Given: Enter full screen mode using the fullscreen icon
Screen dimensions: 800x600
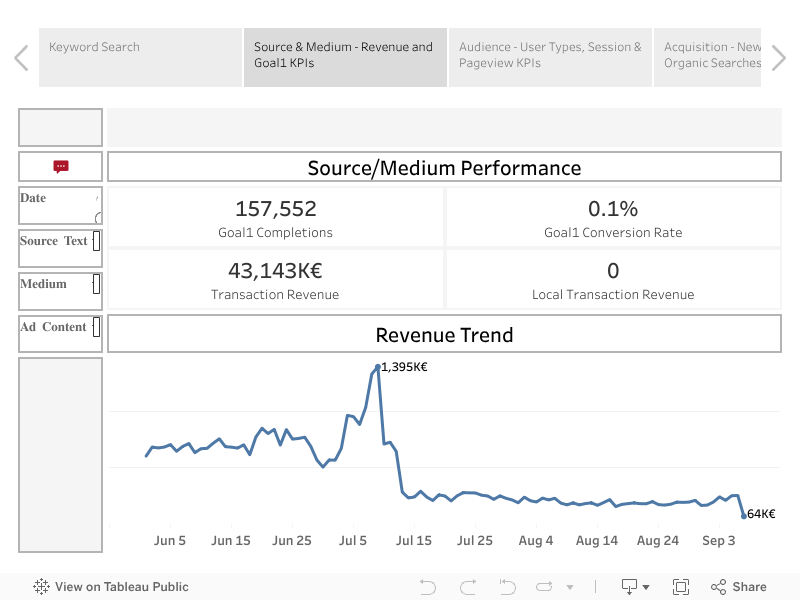Looking at the screenshot, I should (681, 587).
